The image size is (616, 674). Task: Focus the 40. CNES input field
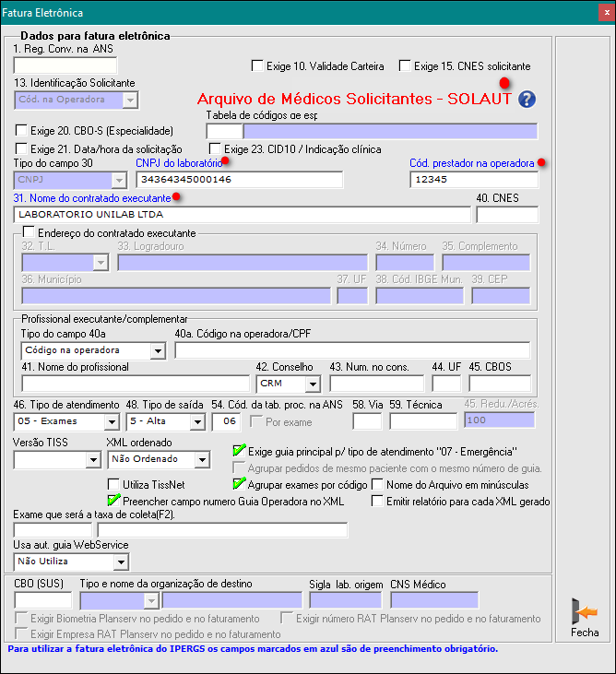point(507,215)
